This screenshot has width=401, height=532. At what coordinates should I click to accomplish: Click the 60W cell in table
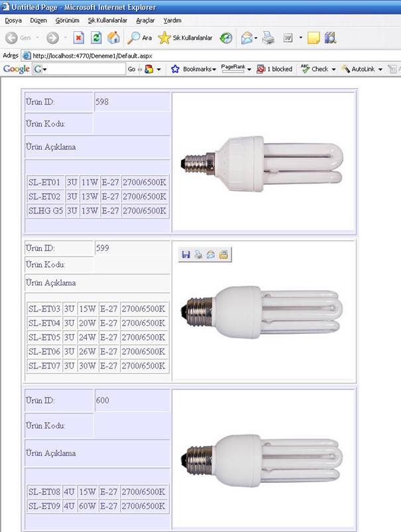click(87, 506)
